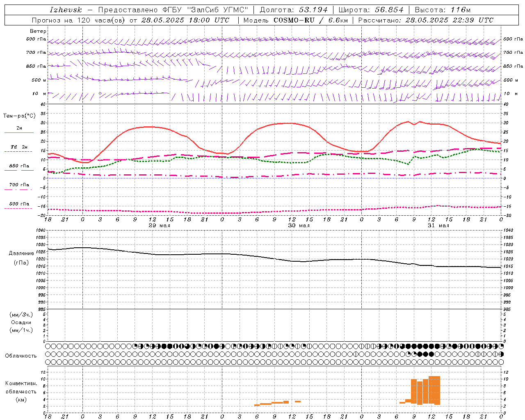Click the '500 м' wind level label on left
Image resolution: width=525 pixels, height=420 pixels.
click(39, 80)
